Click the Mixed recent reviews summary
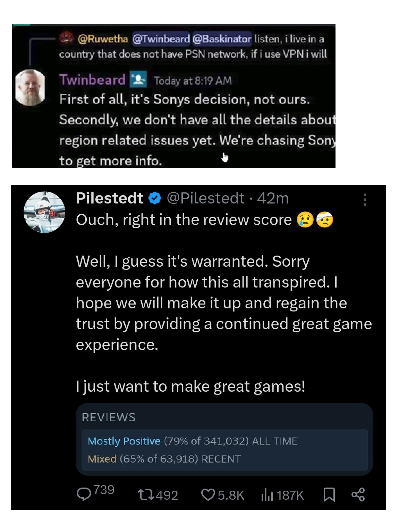This screenshot has width=399, height=532. click(x=102, y=459)
